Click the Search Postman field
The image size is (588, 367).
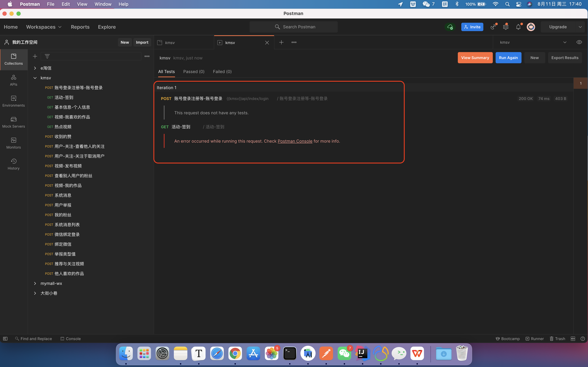tap(293, 27)
